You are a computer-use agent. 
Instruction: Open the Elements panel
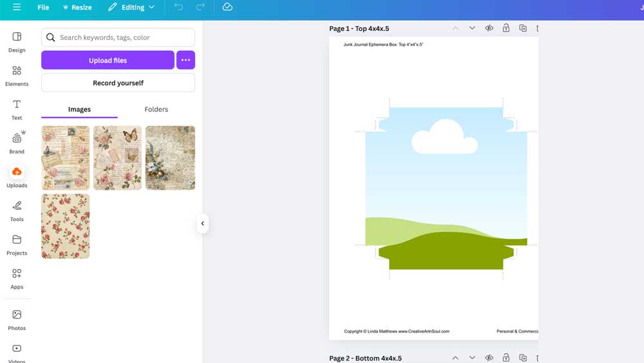point(17,75)
